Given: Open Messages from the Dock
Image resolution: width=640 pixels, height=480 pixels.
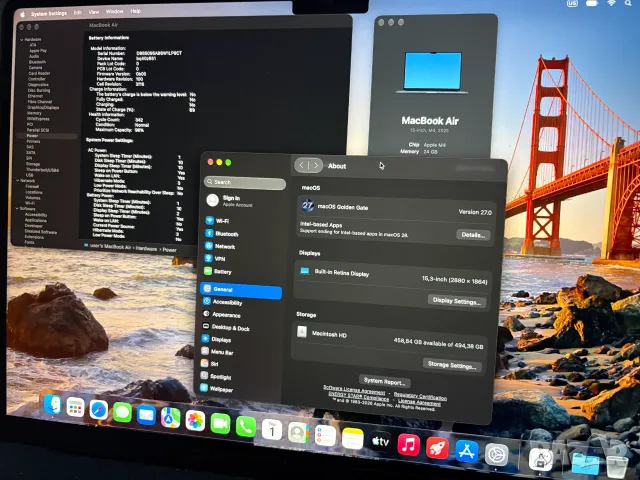Looking at the screenshot, I should [x=122, y=413].
